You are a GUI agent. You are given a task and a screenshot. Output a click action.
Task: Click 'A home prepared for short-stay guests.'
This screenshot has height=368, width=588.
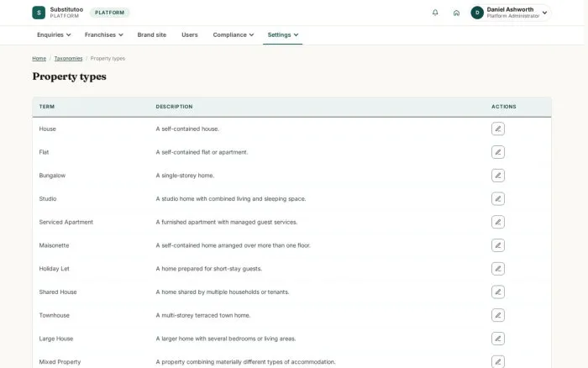click(209, 269)
